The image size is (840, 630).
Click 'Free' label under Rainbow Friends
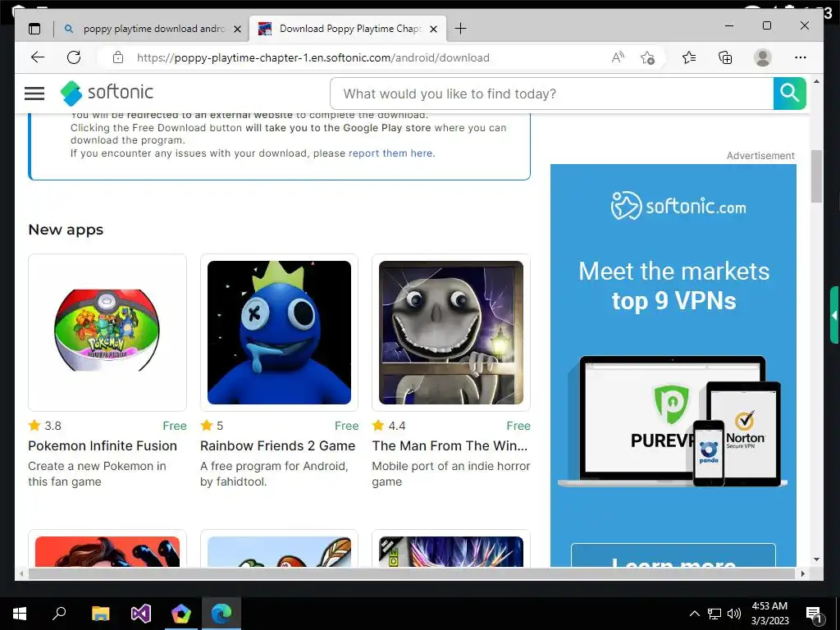coord(347,426)
